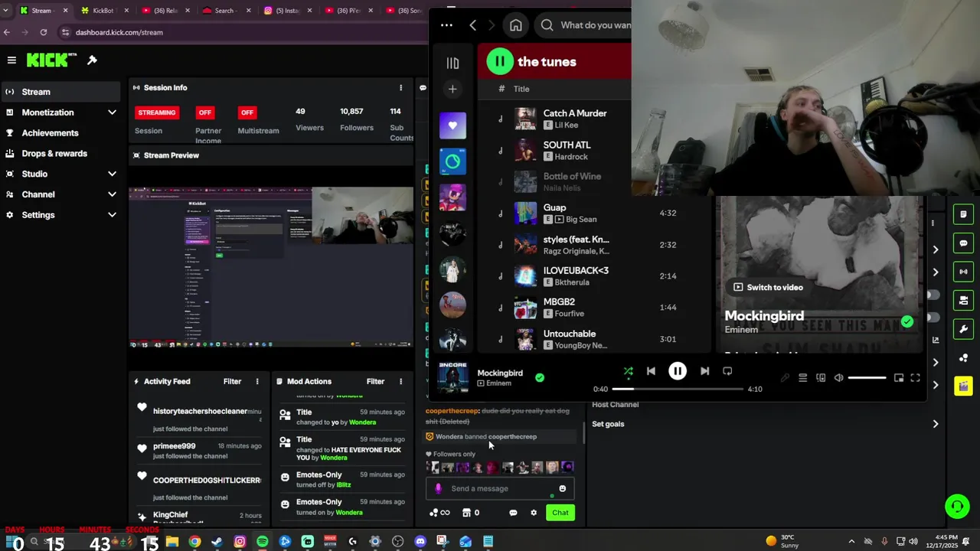Click Switch to video button

[768, 287]
